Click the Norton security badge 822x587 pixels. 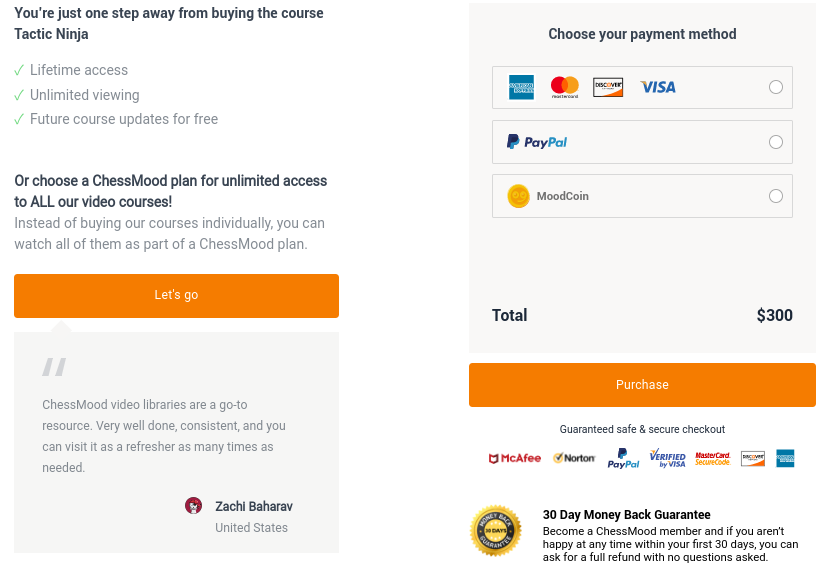tap(574, 459)
